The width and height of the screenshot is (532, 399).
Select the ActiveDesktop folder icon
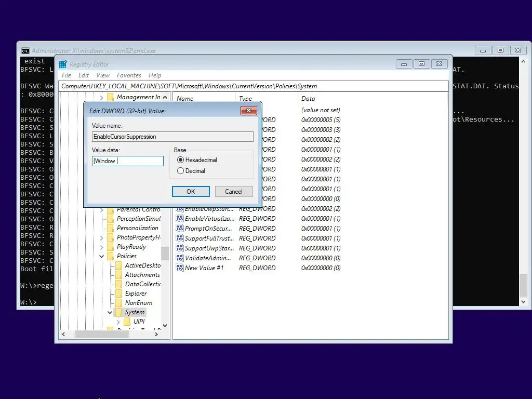(118, 265)
